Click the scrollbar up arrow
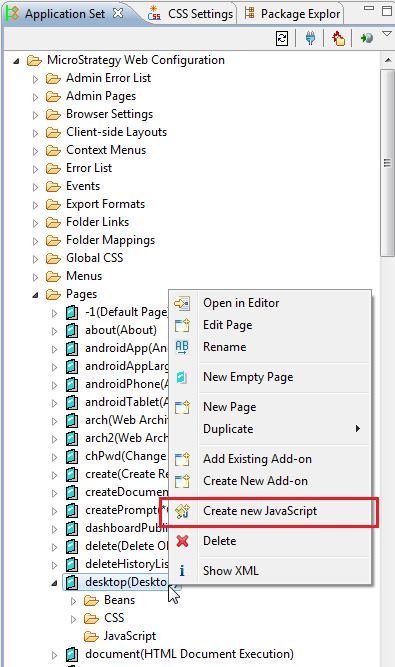This screenshot has width=395, height=667. click(x=388, y=60)
